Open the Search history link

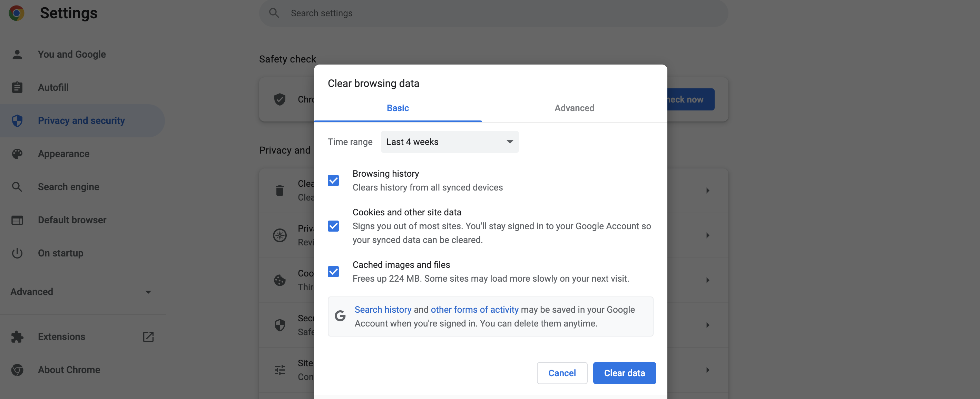[383, 309]
